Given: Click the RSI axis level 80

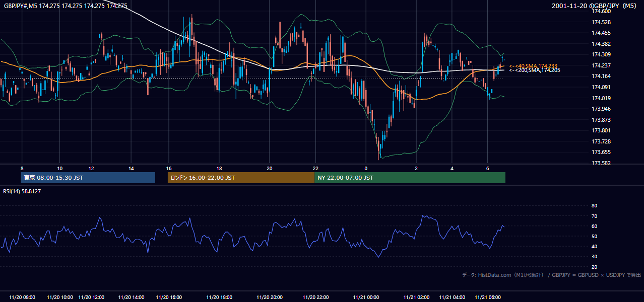Looking at the screenshot, I should 594,206.
